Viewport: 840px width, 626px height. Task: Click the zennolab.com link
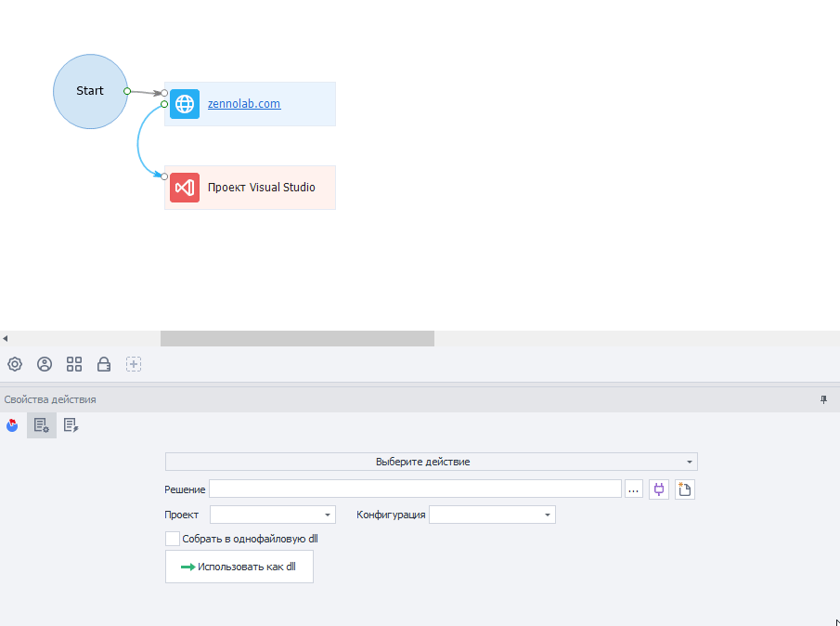[x=244, y=104]
